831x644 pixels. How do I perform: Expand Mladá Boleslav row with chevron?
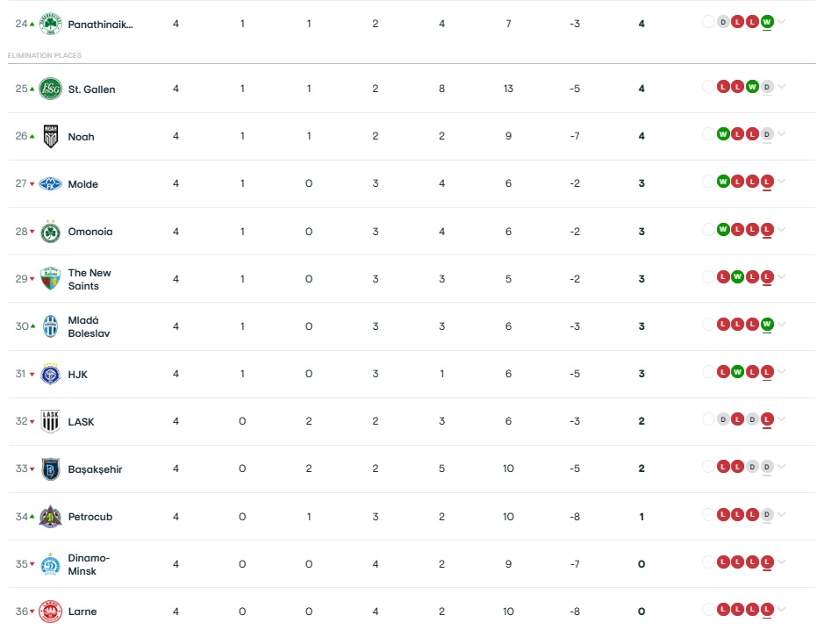coord(781,325)
